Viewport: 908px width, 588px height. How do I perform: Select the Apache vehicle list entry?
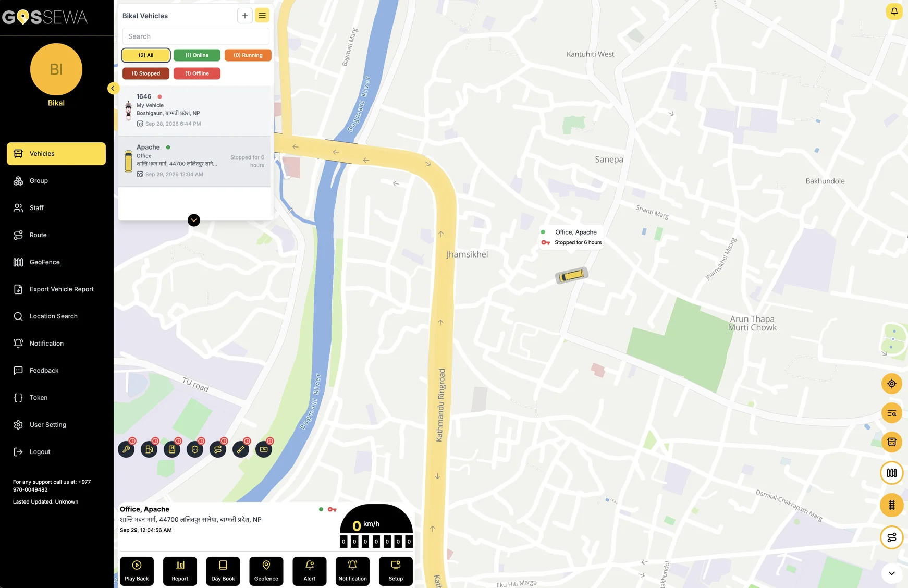tap(194, 161)
